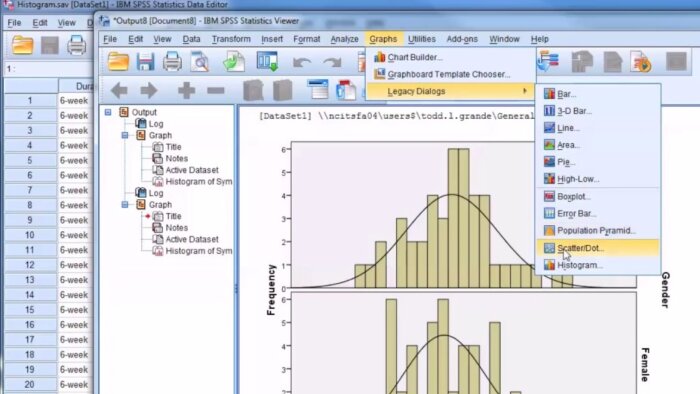700x394 pixels.
Task: Select Error Bar... in Legacy Dialogs
Action: coord(598,213)
